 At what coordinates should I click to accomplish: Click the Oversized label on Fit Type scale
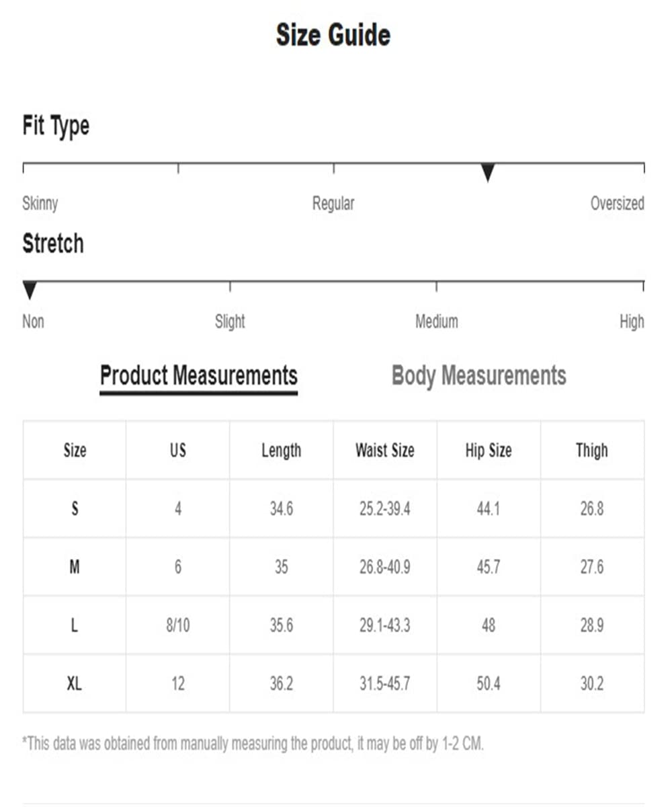click(x=617, y=203)
